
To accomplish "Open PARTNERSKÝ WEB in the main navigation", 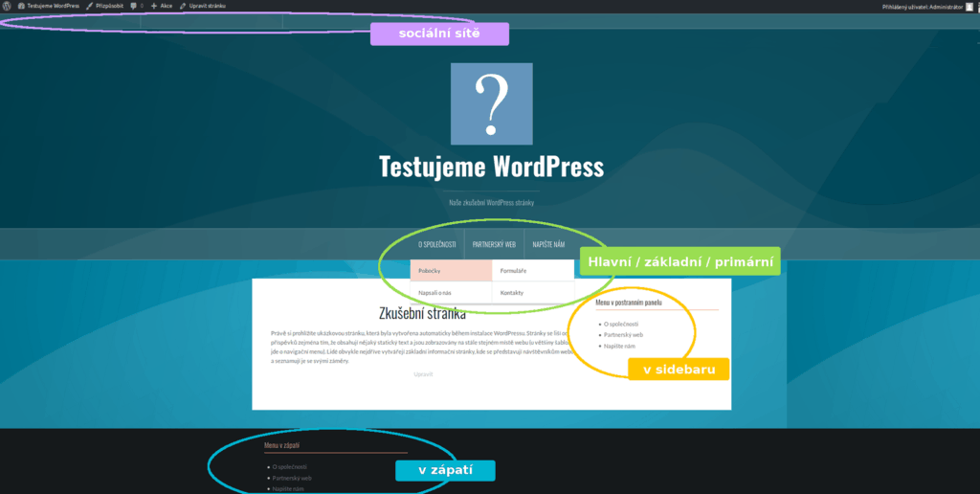I will 494,244.
